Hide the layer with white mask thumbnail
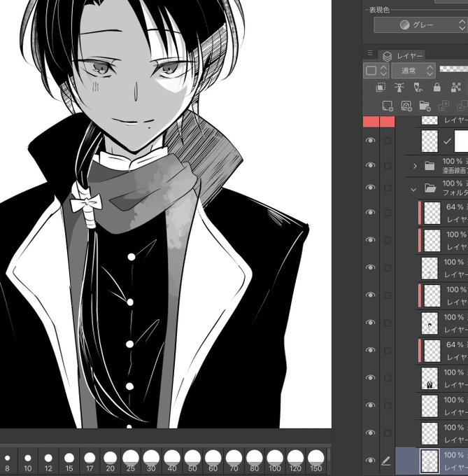 370,141
